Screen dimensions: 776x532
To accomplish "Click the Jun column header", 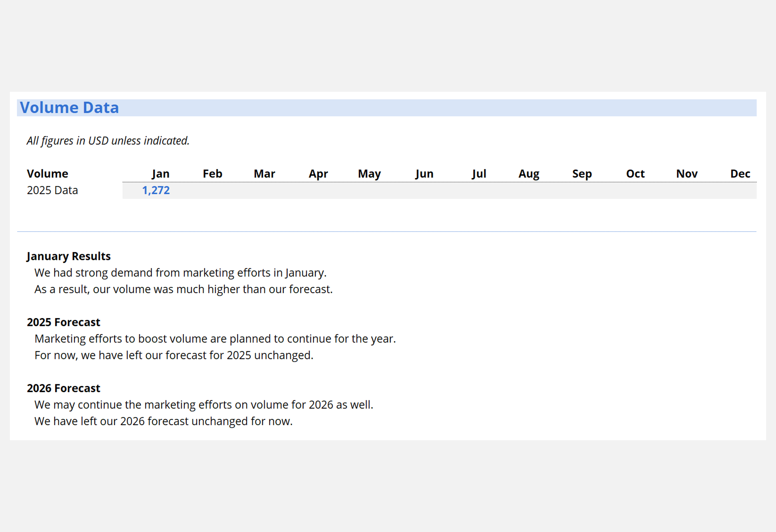I will pos(424,174).
